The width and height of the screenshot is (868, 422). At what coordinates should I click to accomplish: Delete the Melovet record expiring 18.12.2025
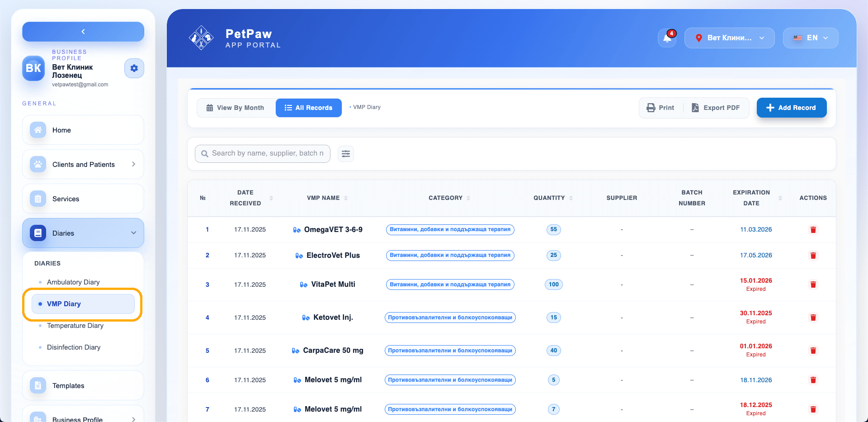click(813, 409)
